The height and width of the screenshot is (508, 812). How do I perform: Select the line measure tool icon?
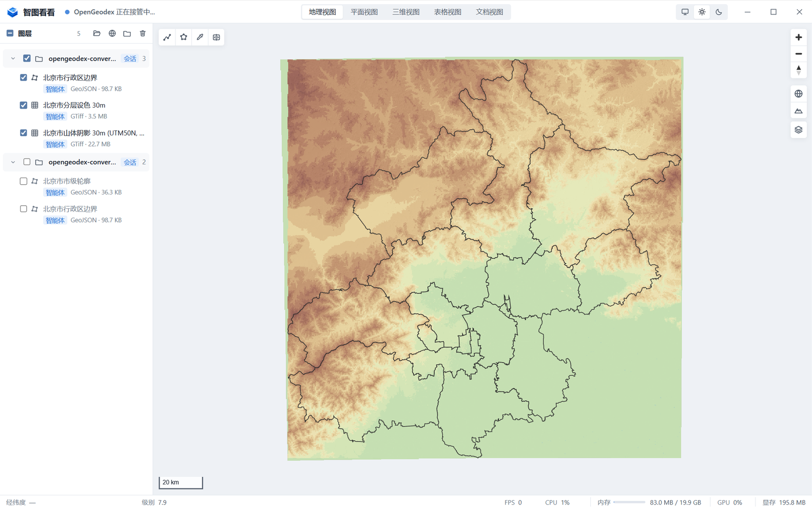[x=167, y=37]
